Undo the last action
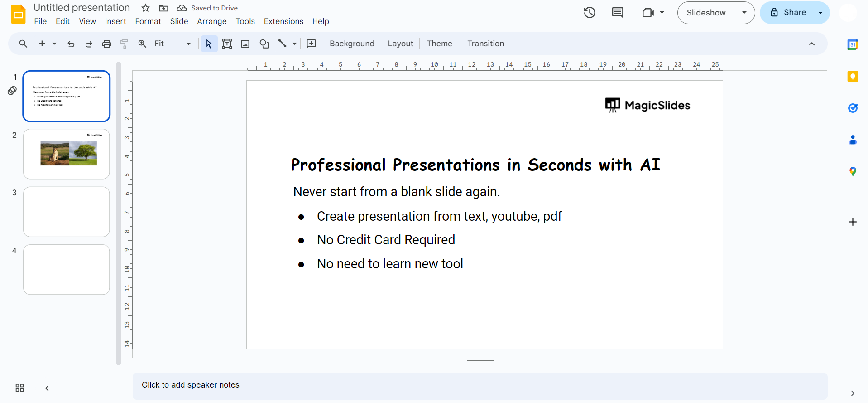Screen dimensions: 868x403 [71, 44]
